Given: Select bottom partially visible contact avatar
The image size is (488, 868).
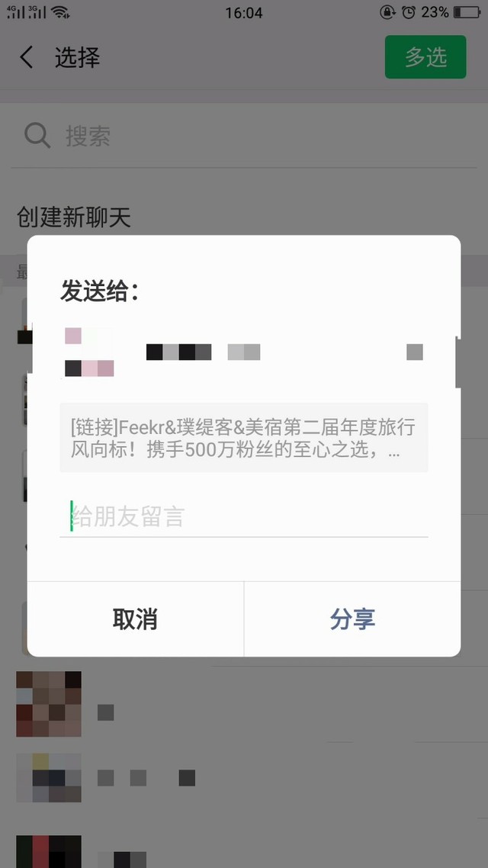Looking at the screenshot, I should pyautogui.click(x=49, y=851).
